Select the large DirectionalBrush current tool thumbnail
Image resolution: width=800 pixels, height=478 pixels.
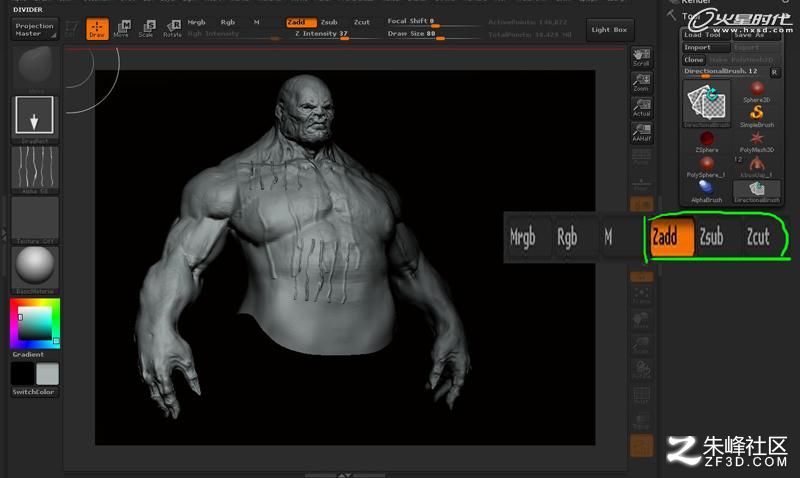(x=707, y=104)
